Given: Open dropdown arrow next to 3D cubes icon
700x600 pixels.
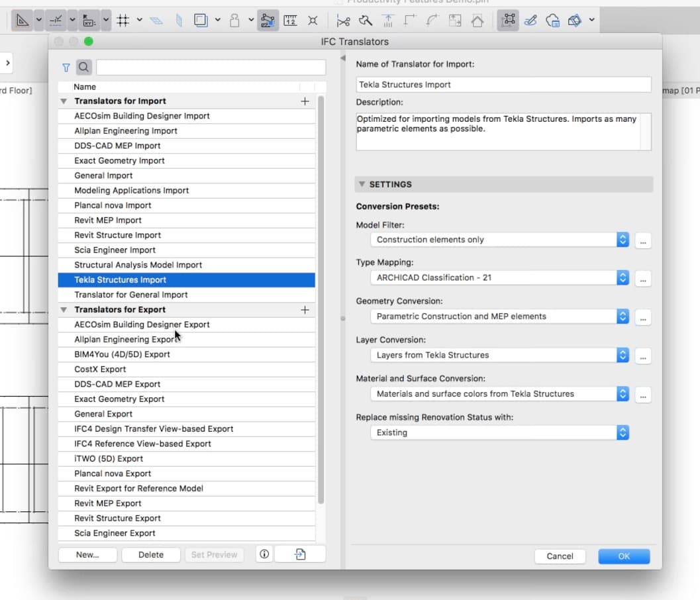Looking at the screenshot, I should point(592,20).
